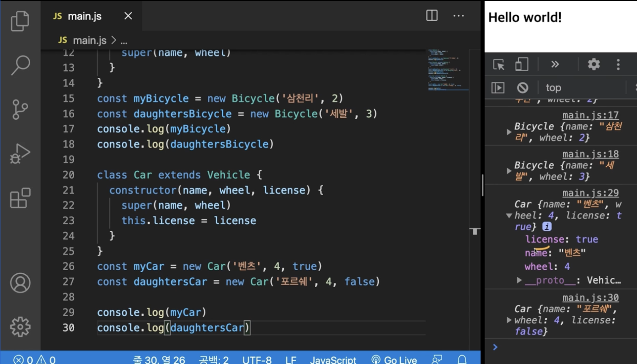Select JavaScript language mode

point(333,360)
